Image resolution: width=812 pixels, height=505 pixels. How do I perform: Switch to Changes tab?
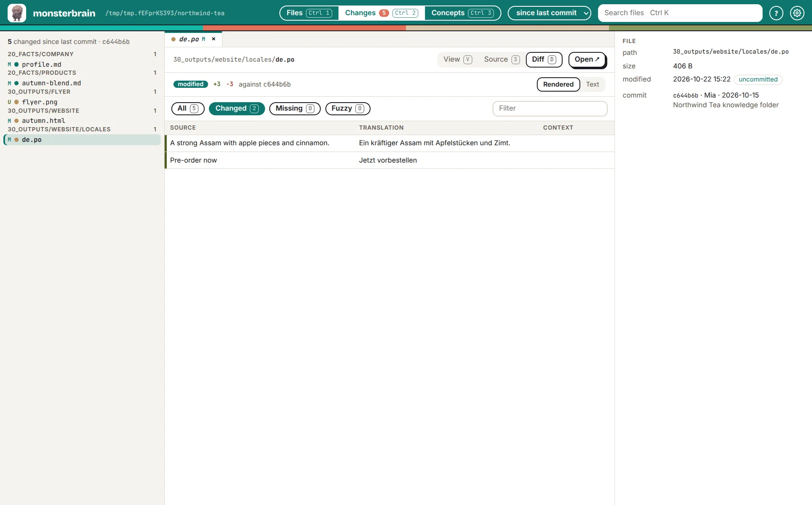click(x=382, y=13)
